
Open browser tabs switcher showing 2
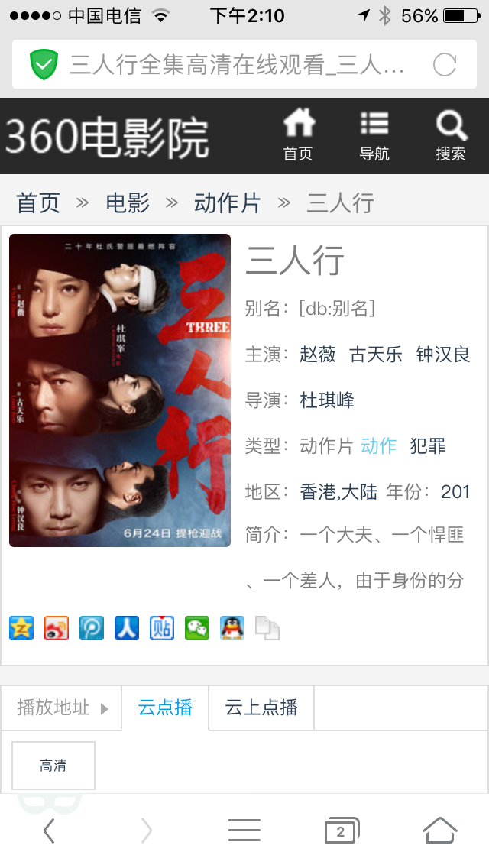[342, 831]
